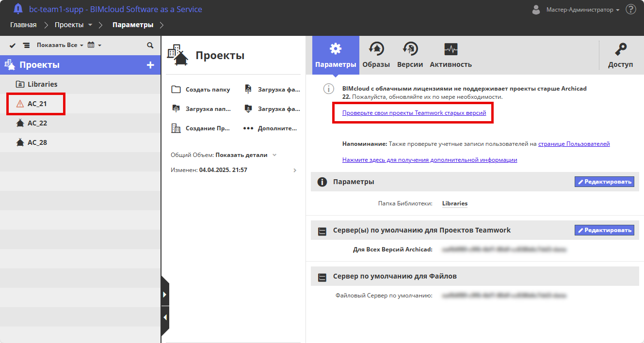Click the server icon beside Сервер по умолчанию для Файлов

pyautogui.click(x=322, y=277)
